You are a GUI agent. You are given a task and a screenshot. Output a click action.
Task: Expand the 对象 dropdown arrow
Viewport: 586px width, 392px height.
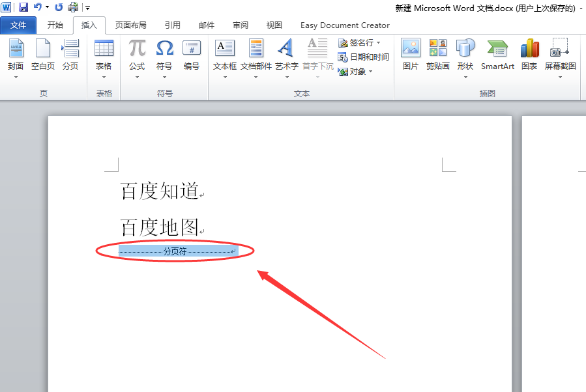(x=371, y=72)
